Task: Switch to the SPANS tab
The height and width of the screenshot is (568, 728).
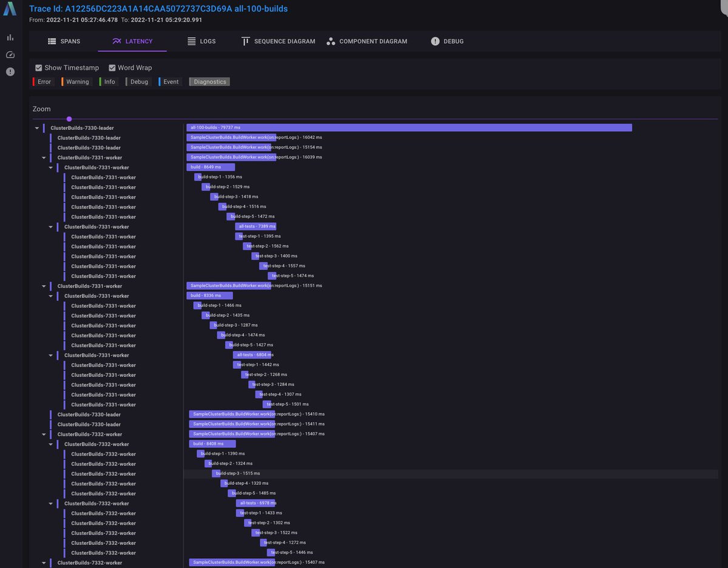Action: (x=64, y=41)
